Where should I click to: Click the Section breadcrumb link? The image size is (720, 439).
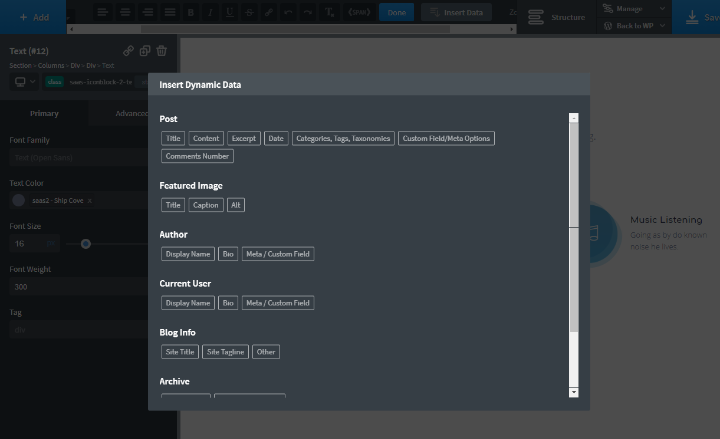coord(20,65)
